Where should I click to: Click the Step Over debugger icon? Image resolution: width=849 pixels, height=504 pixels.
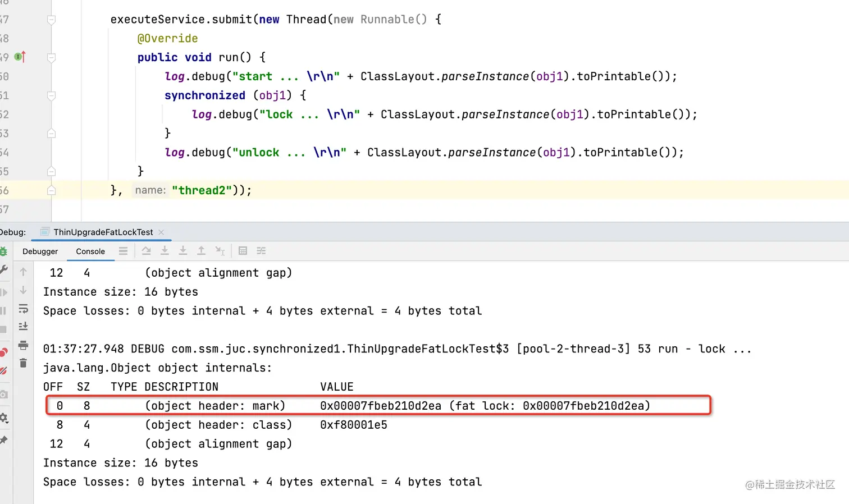coord(147,251)
